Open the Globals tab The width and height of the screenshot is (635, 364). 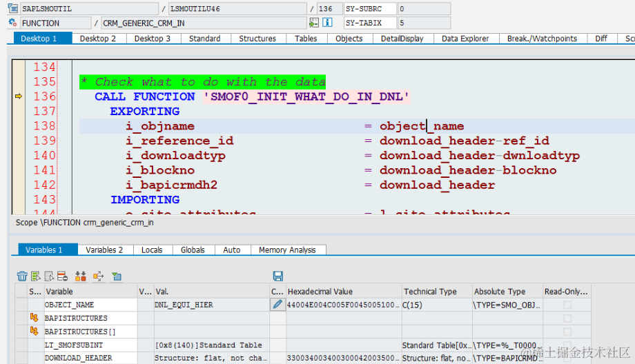pos(193,250)
